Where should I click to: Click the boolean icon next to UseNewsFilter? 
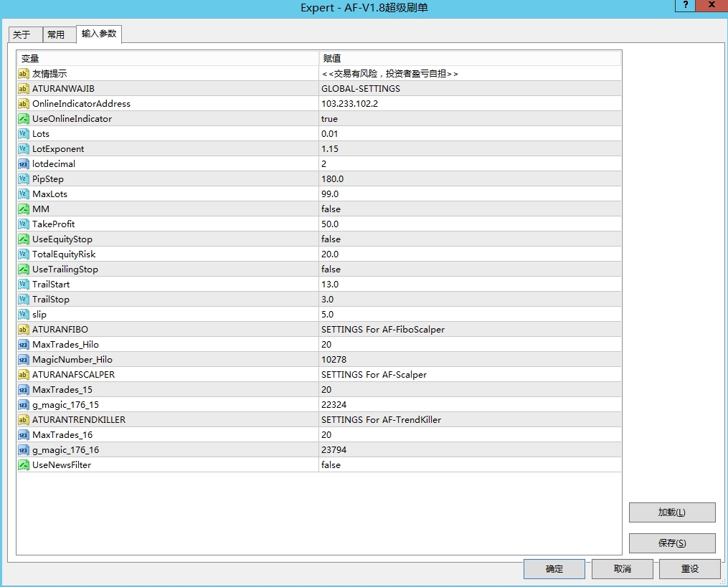click(x=23, y=465)
